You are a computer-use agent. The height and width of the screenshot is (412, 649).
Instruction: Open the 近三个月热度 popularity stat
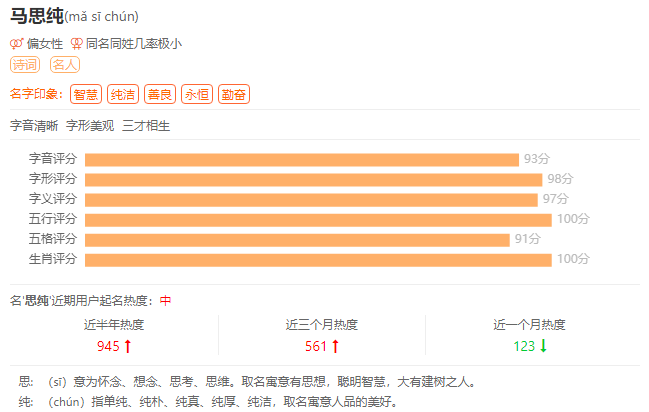coord(322,325)
